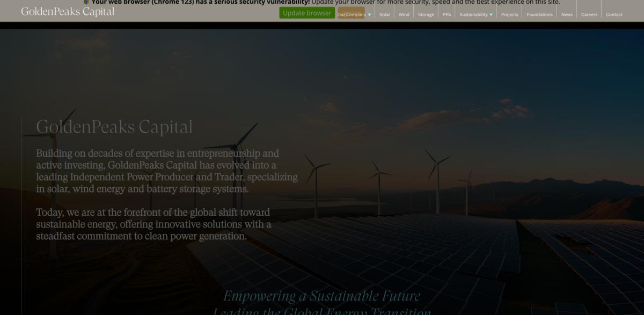Open the Careers page
This screenshot has width=644, height=315.
coord(589,14)
